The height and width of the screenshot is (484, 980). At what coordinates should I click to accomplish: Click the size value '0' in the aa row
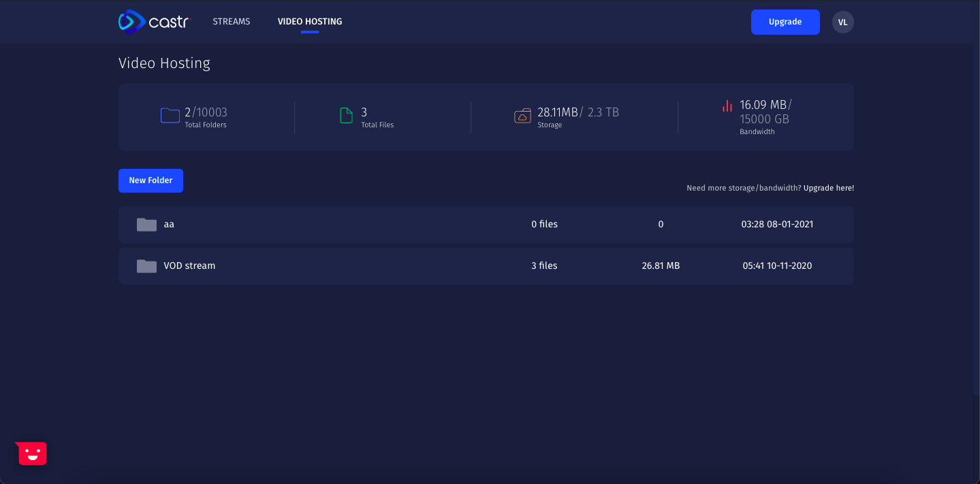661,225
